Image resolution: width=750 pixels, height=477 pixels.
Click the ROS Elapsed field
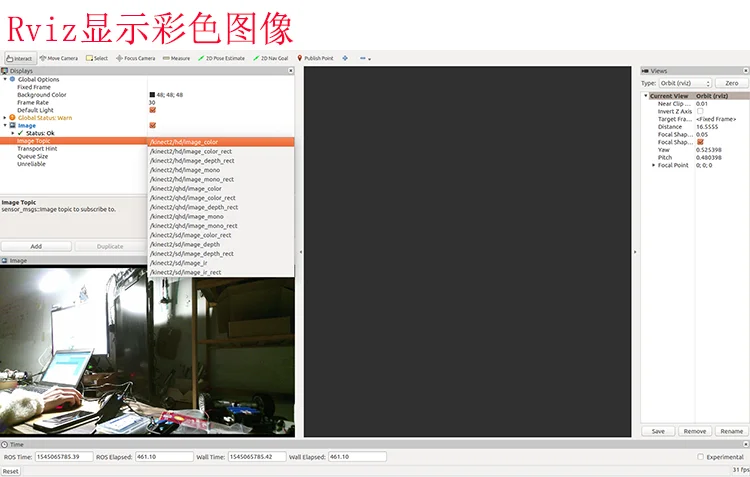[x=164, y=457]
